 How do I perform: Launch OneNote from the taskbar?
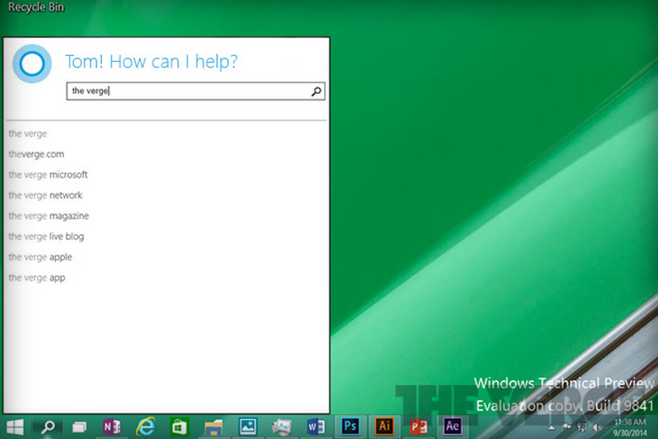point(112,427)
